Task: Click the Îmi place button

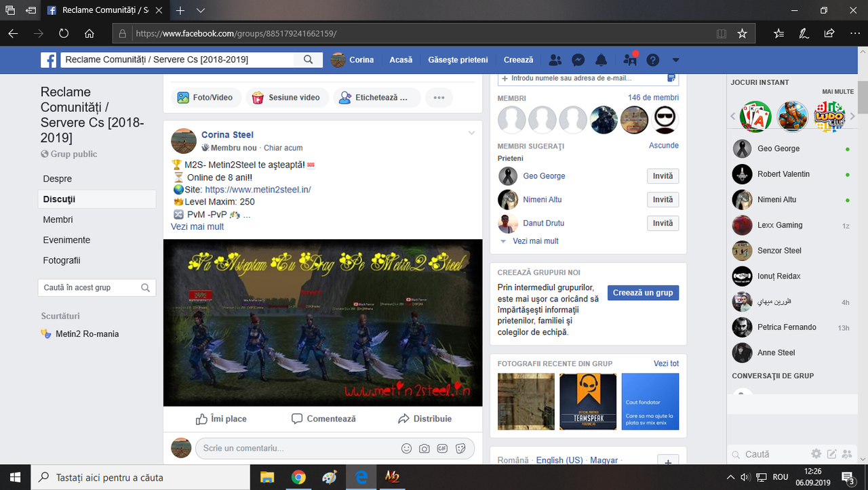Action: point(221,419)
